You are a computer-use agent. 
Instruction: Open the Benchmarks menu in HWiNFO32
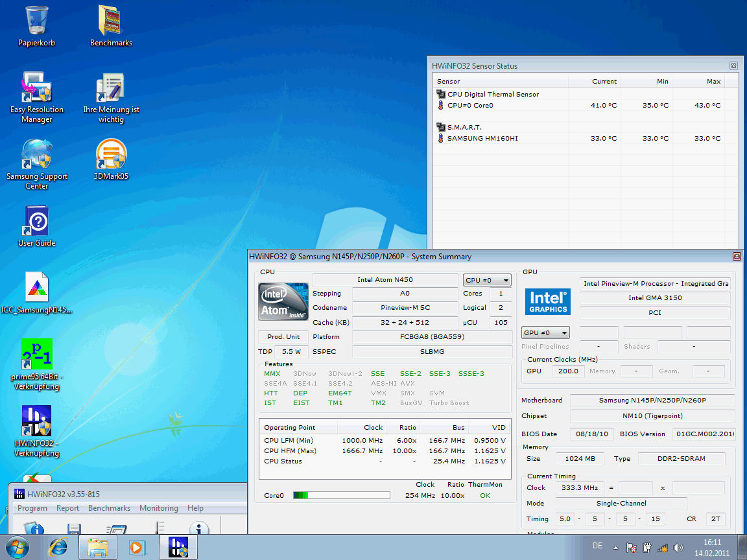(x=109, y=508)
